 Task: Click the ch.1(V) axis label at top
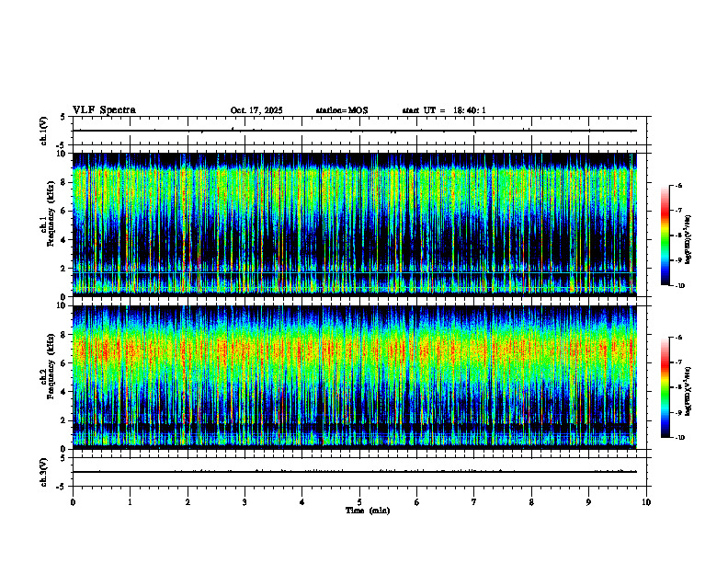(43, 131)
